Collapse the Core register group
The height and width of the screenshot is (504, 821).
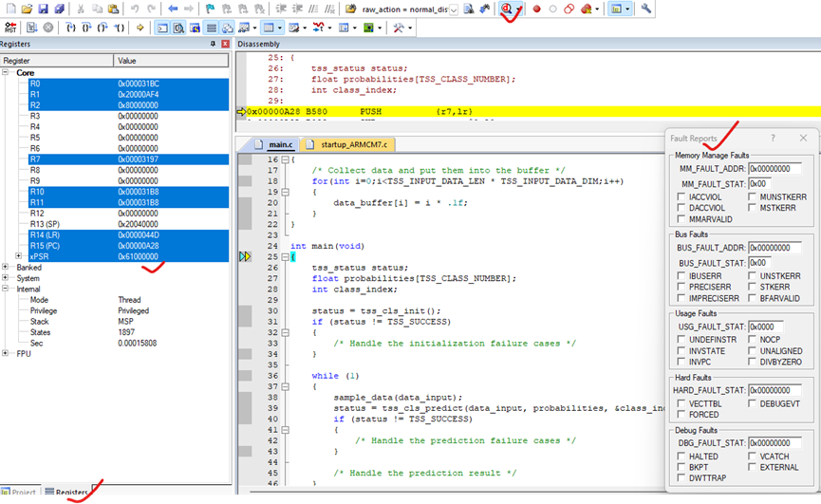coord(6,72)
